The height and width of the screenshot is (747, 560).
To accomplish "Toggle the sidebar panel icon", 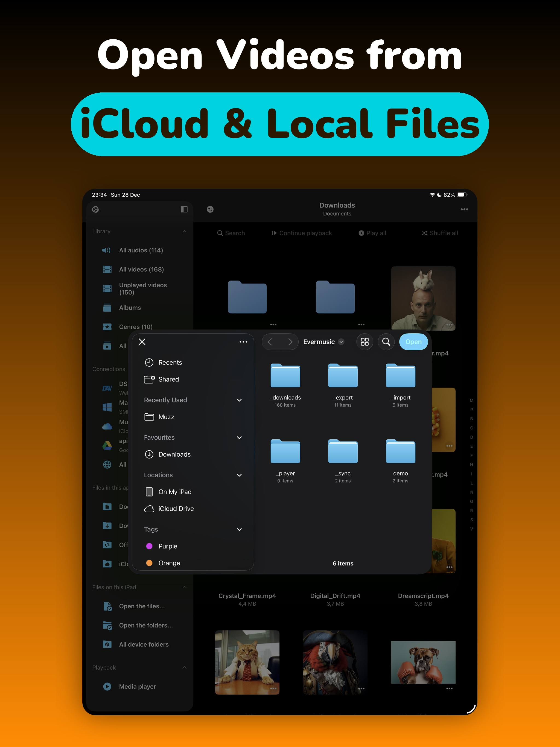I will (184, 209).
